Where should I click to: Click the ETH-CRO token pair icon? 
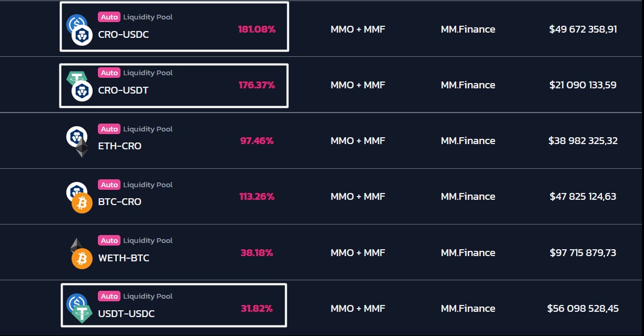79,141
